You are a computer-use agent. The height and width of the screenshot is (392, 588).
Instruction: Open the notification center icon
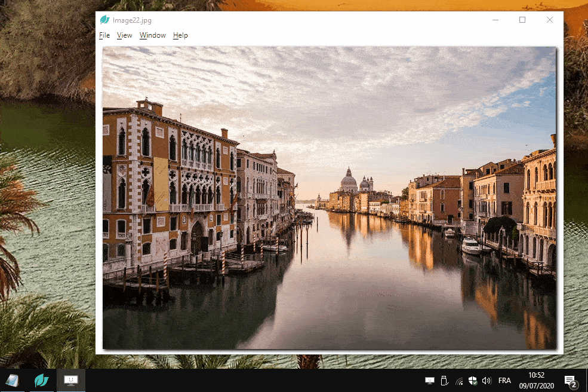point(571,381)
